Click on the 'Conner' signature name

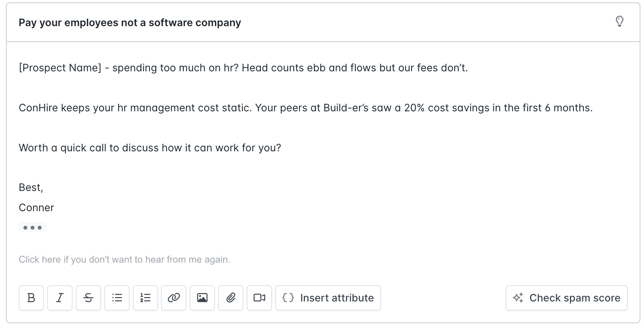pyautogui.click(x=36, y=208)
